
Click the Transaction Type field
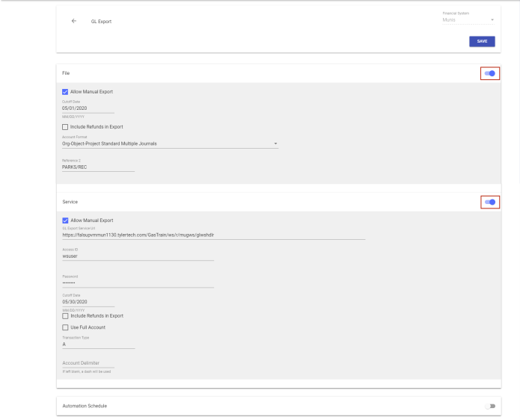tap(97, 344)
